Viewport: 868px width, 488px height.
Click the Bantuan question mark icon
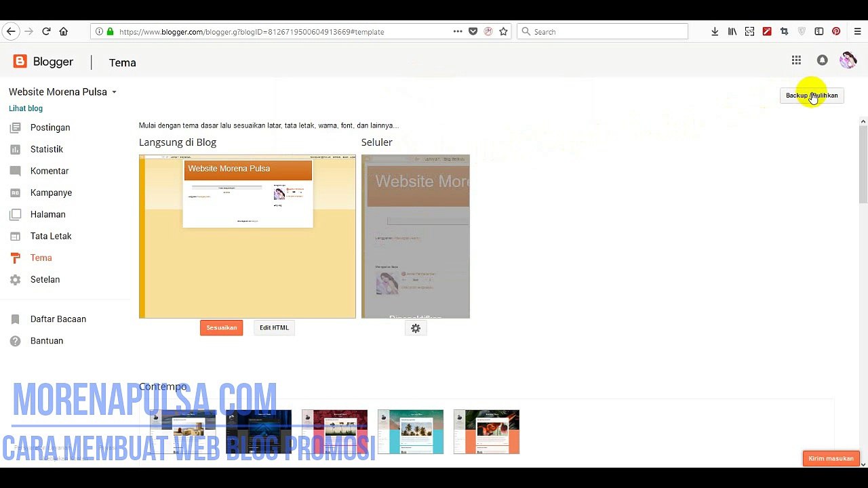pyautogui.click(x=16, y=341)
